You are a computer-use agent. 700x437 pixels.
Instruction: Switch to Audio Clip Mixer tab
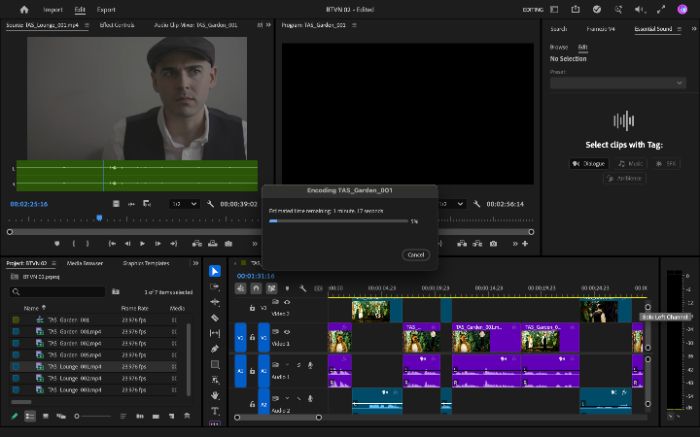[196, 25]
